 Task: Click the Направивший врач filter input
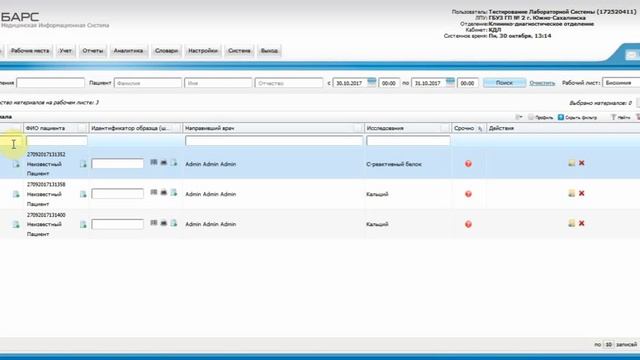pyautogui.click(x=274, y=141)
